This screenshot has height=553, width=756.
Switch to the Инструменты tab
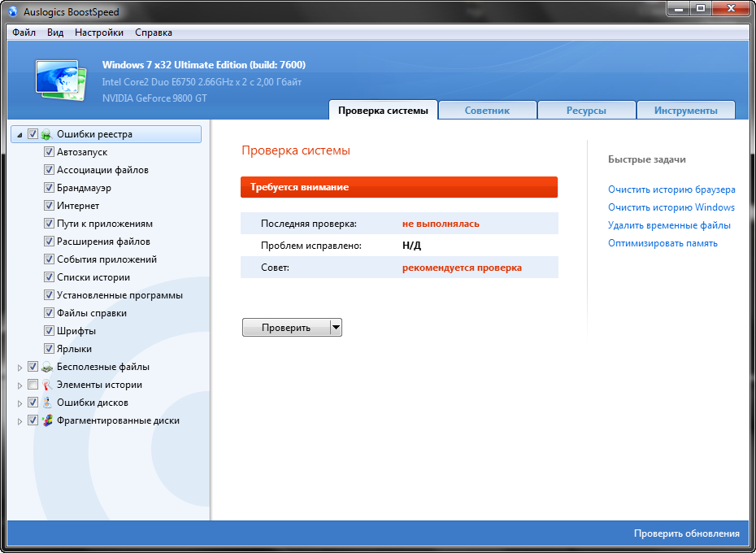685,111
